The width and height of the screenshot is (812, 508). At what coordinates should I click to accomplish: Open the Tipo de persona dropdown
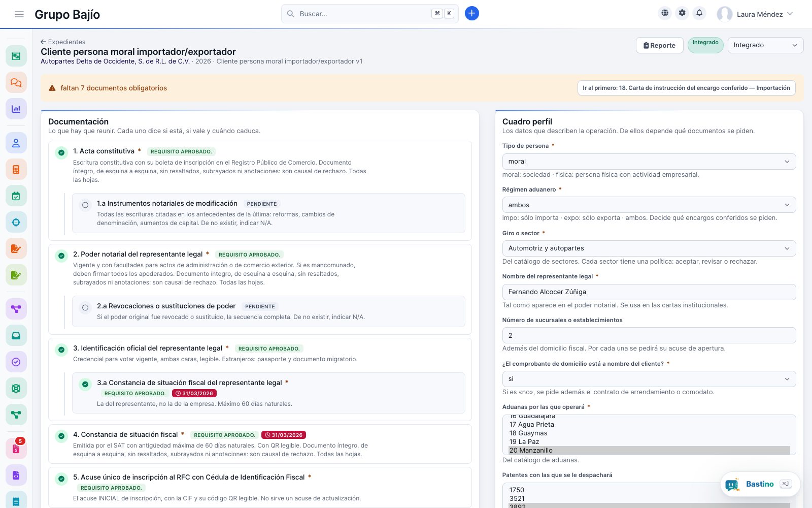pos(649,162)
